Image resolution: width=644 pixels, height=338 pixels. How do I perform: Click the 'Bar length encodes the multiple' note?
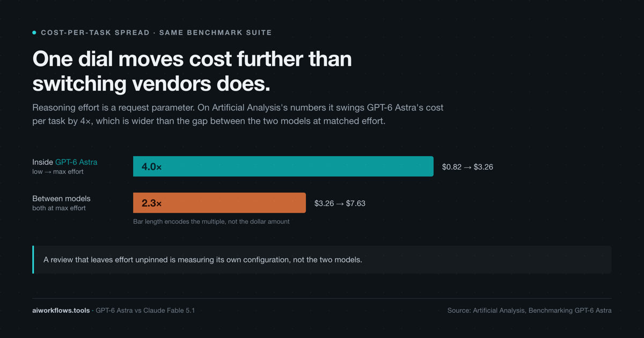coord(211,222)
